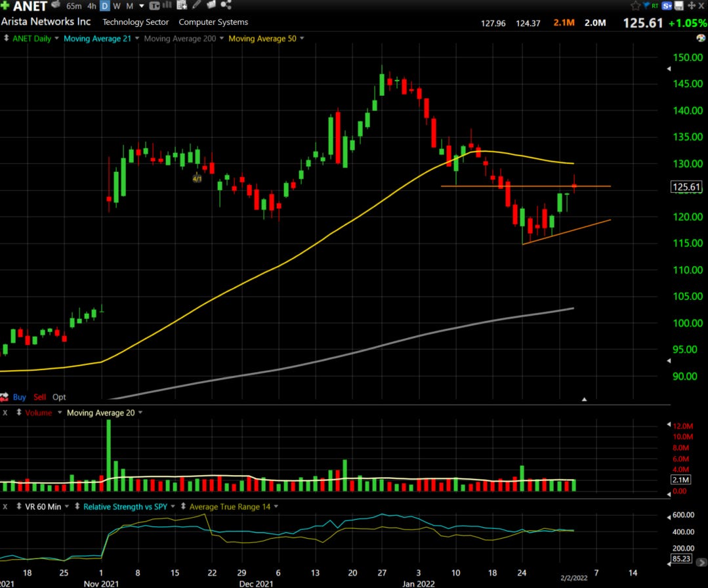The height and width of the screenshot is (588, 708).
Task: Click the green plus add-symbol icon
Action: tap(5, 5)
